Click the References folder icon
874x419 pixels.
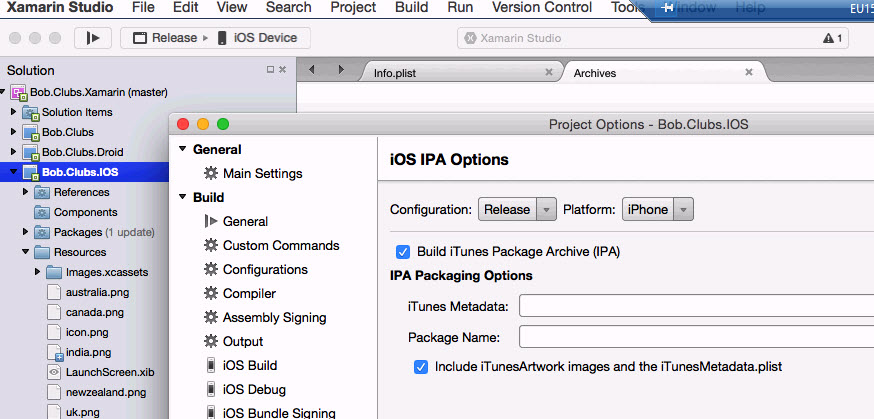tap(42, 193)
